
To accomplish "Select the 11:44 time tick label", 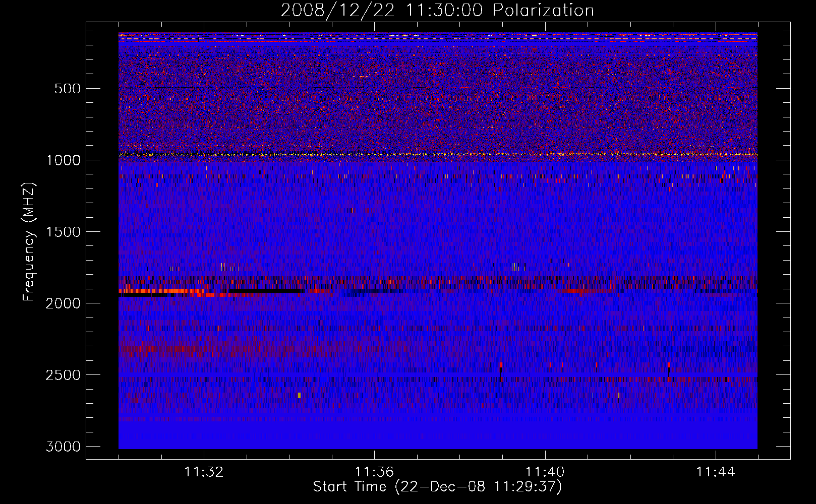I will pyautogui.click(x=716, y=472).
